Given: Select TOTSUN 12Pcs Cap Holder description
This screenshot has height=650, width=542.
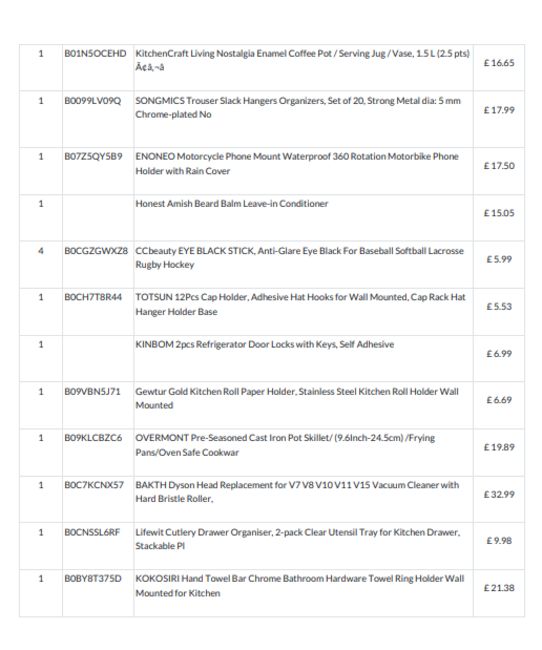Looking at the screenshot, I should click(300, 304).
